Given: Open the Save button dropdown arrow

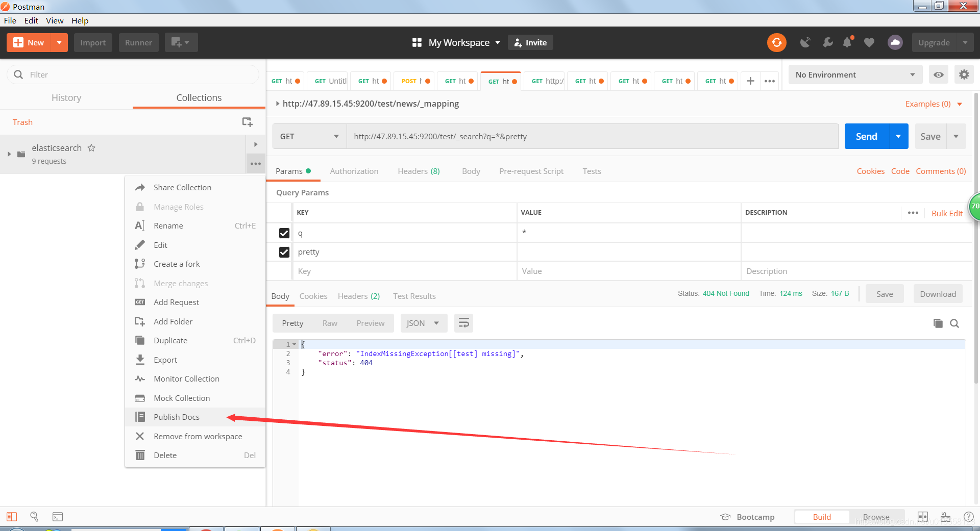Looking at the screenshot, I should coord(956,136).
